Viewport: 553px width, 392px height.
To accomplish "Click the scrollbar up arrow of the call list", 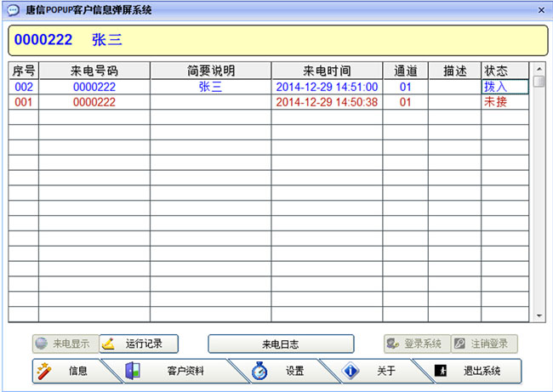I will [539, 68].
